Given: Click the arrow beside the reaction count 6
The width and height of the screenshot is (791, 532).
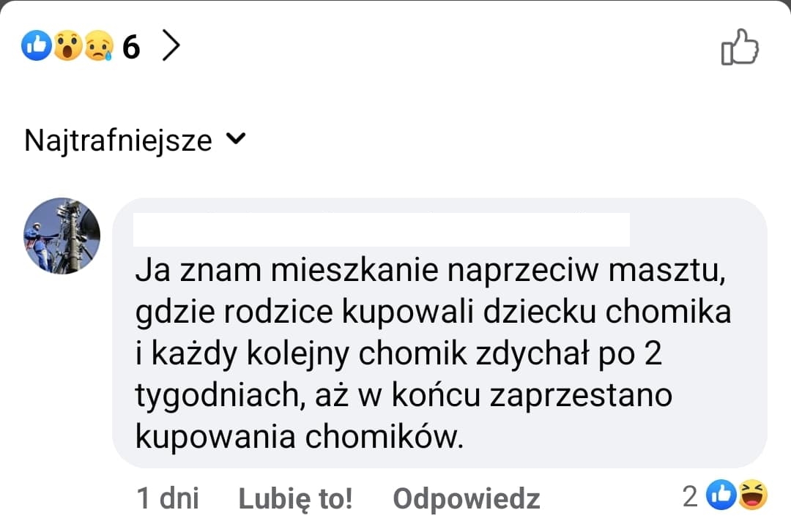Looking at the screenshot, I should point(171,45).
